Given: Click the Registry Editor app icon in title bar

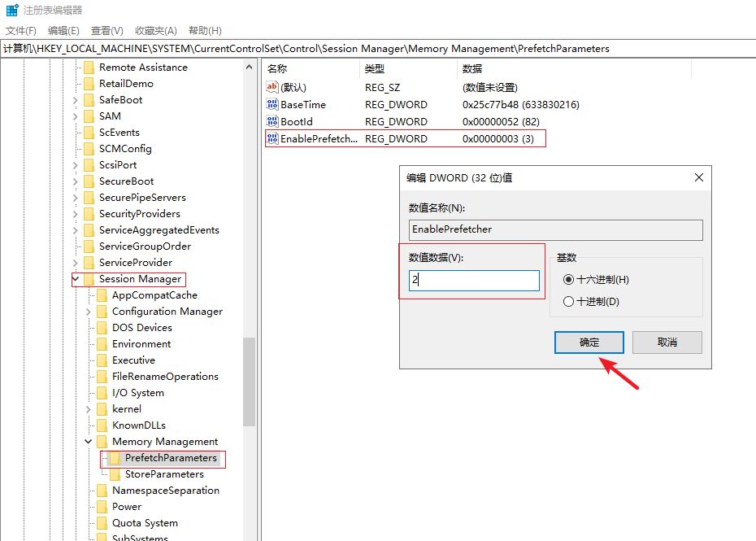Looking at the screenshot, I should click(12, 10).
